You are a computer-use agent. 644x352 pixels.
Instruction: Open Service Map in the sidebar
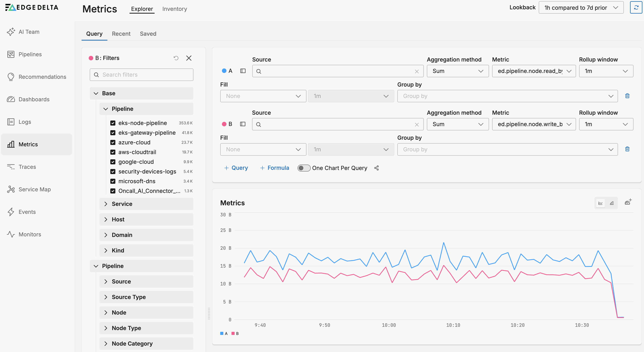pos(35,189)
